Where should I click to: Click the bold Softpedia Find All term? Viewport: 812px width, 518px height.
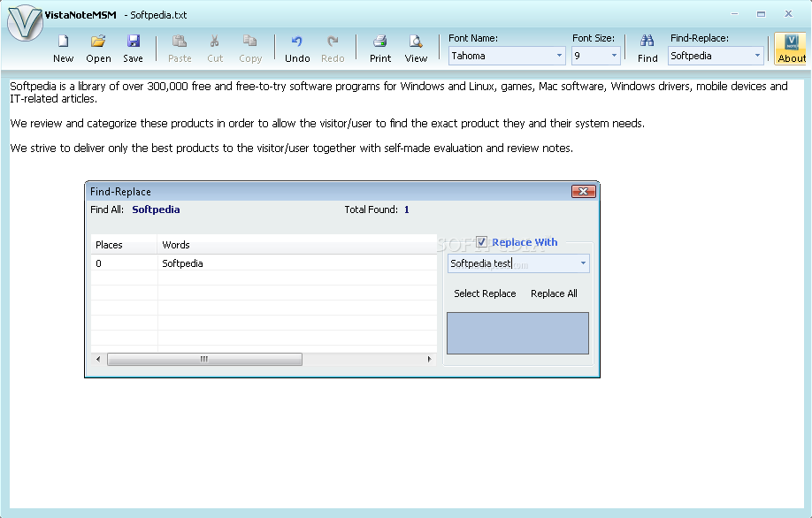[x=156, y=209]
